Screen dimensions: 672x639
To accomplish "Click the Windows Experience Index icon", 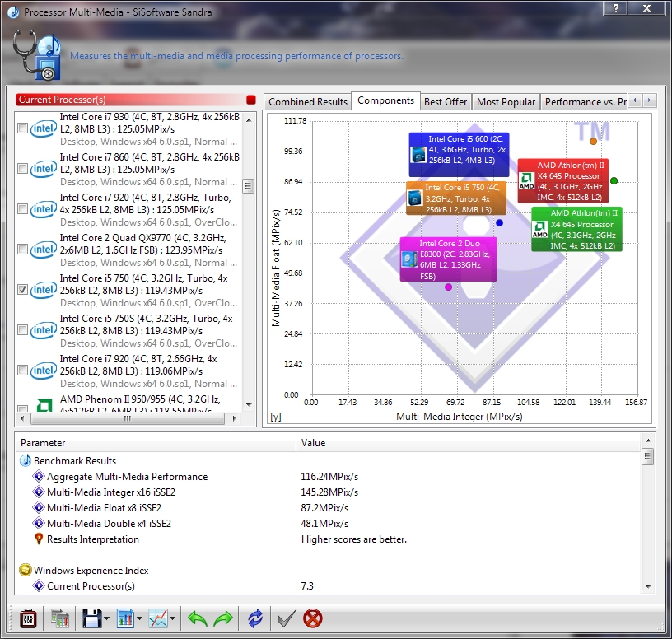I will click(26, 570).
